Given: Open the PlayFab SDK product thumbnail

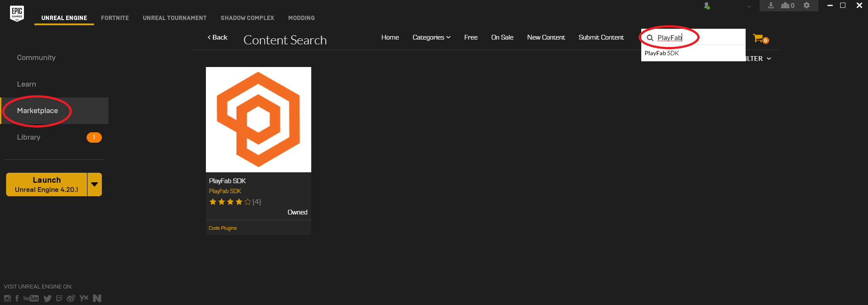Looking at the screenshot, I should (x=259, y=120).
